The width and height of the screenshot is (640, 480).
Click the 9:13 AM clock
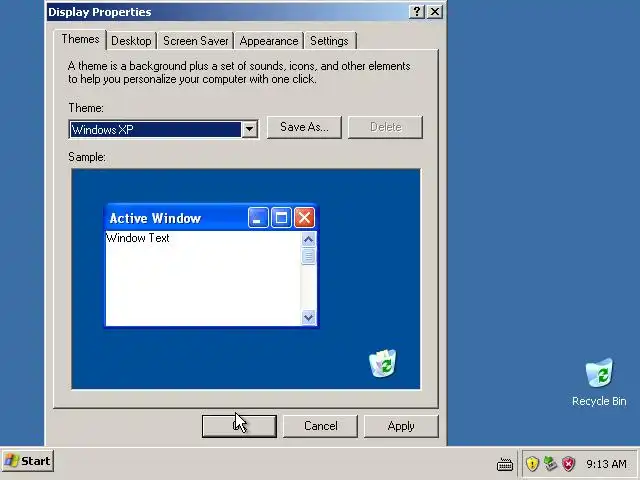pos(606,464)
